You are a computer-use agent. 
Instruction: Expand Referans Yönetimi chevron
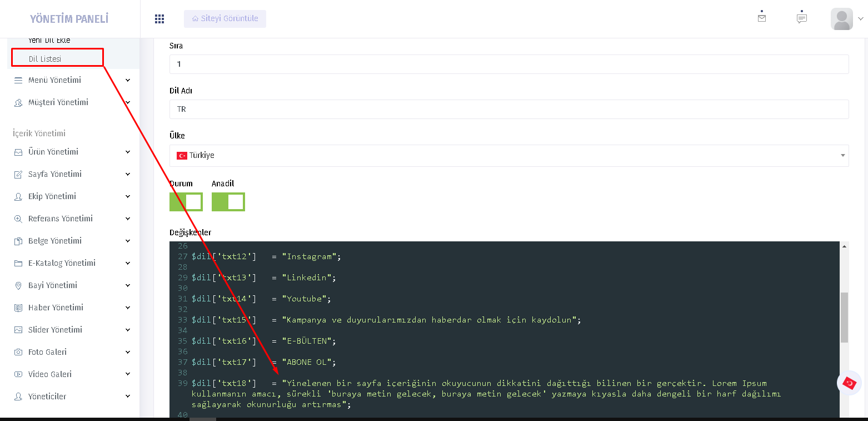(x=128, y=219)
